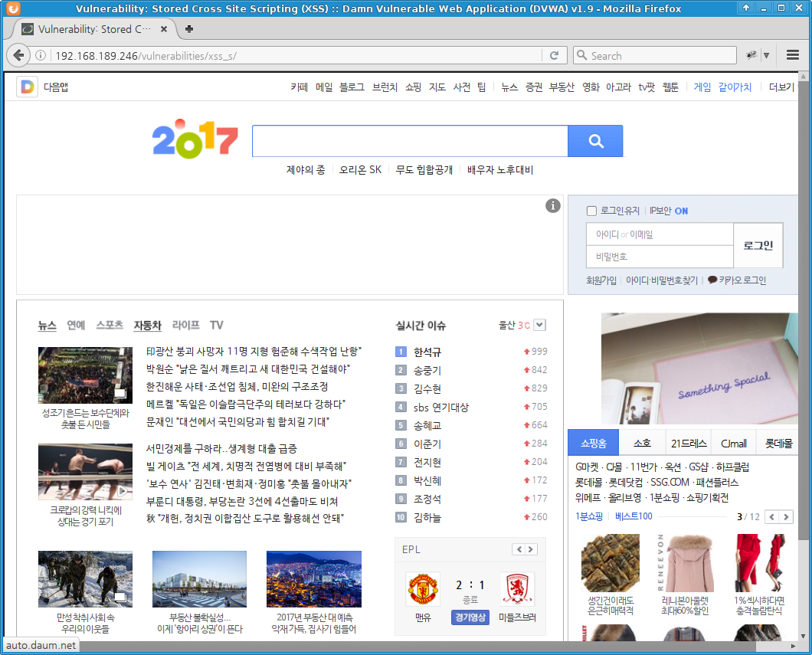Open the Firefox hamburger menu

pyautogui.click(x=792, y=55)
